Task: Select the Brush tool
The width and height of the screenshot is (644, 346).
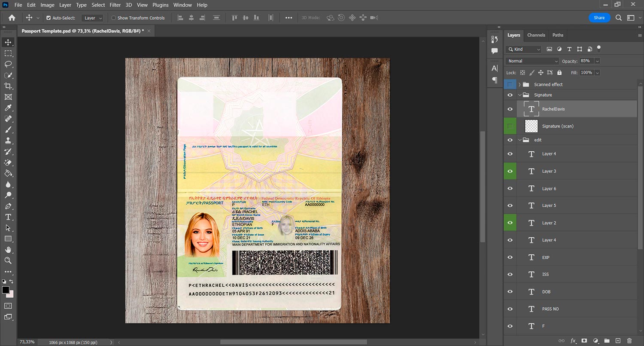Action: click(x=8, y=129)
